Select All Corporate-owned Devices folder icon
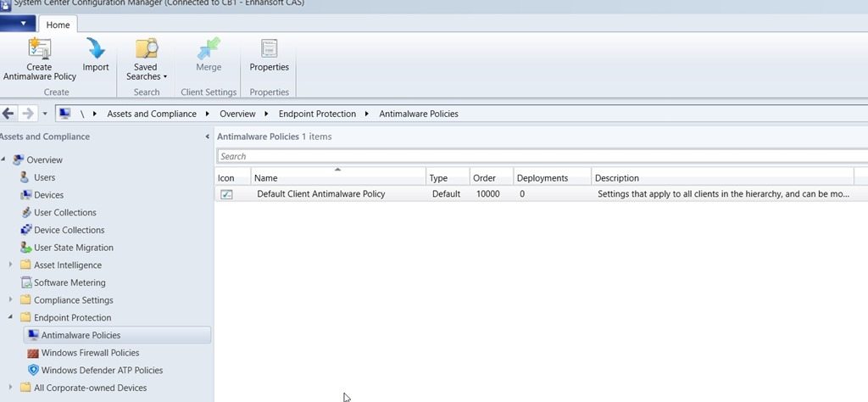This screenshot has height=402, width=868. (x=25, y=388)
